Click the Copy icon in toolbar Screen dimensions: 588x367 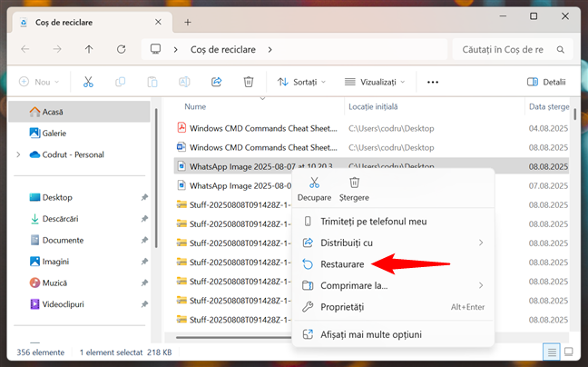[120, 82]
